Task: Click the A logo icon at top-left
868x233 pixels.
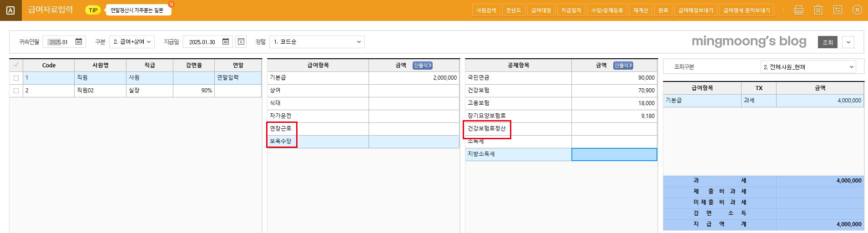Action: (10, 10)
